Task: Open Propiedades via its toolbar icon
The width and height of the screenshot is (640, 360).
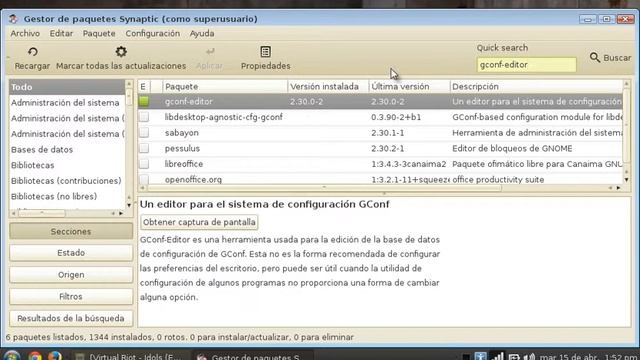Action: pyautogui.click(x=265, y=52)
